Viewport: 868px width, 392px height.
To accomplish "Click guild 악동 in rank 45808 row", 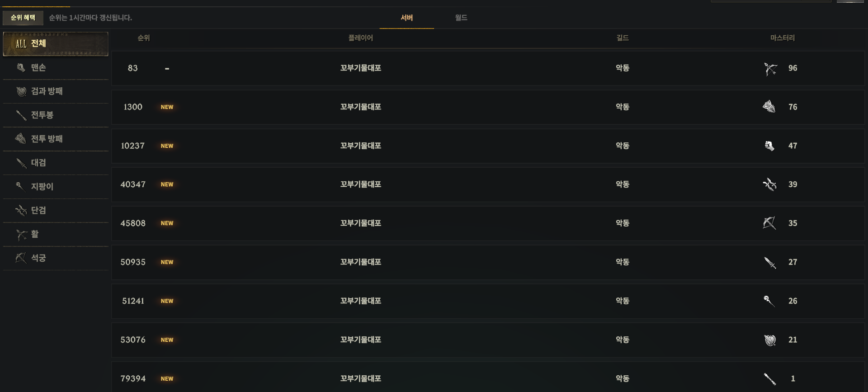I will point(623,223).
